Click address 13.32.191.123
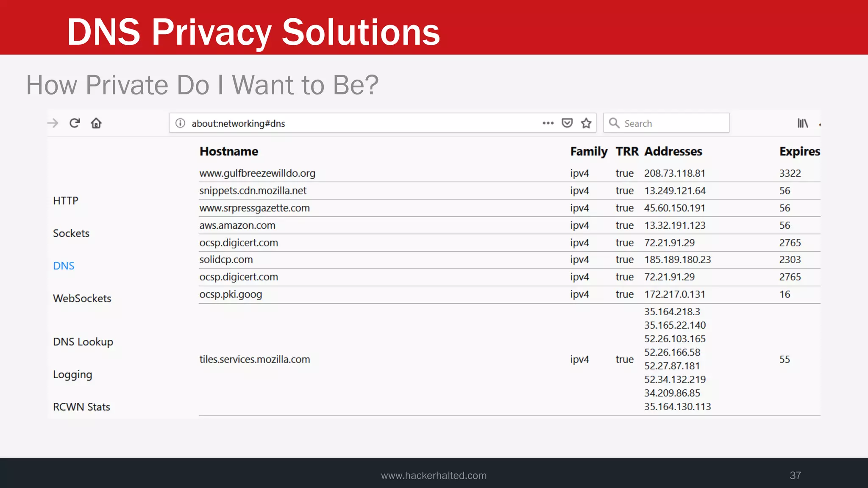This screenshot has width=868, height=488. [x=675, y=225]
